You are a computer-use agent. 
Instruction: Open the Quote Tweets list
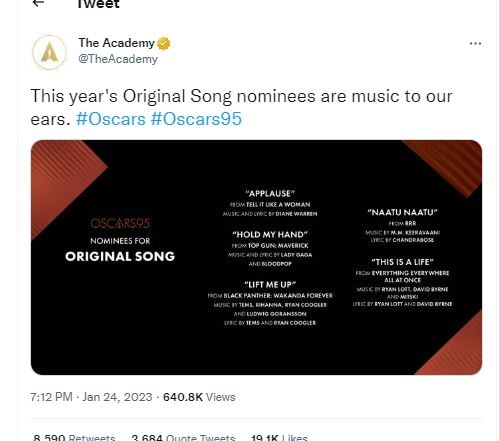(x=183, y=437)
